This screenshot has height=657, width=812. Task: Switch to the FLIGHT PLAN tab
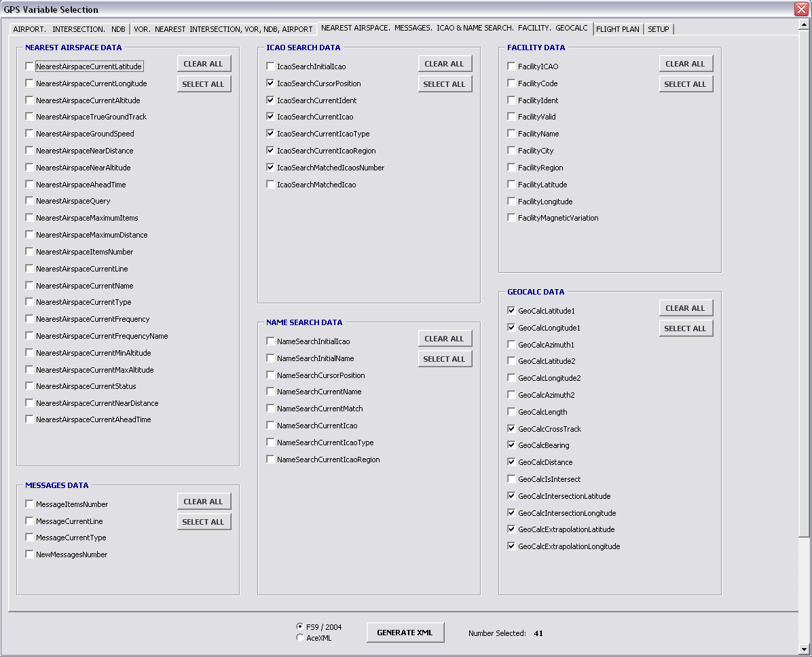618,29
